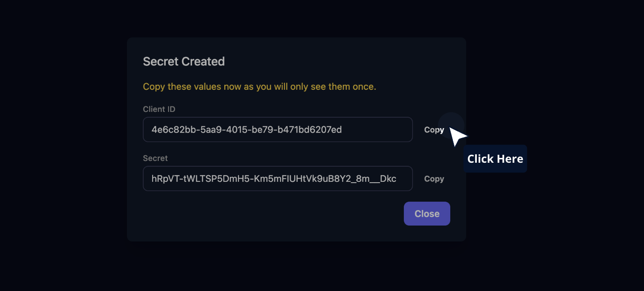This screenshot has height=291, width=644.
Task: Dismiss the Secret Created modal via Close
Action: point(426,214)
